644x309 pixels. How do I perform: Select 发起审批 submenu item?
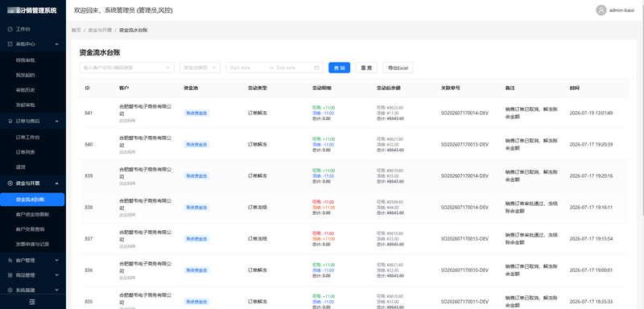(x=26, y=105)
